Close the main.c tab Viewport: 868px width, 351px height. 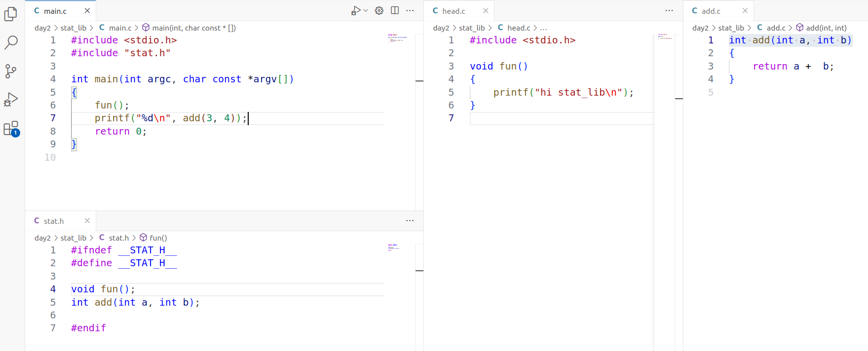(87, 11)
